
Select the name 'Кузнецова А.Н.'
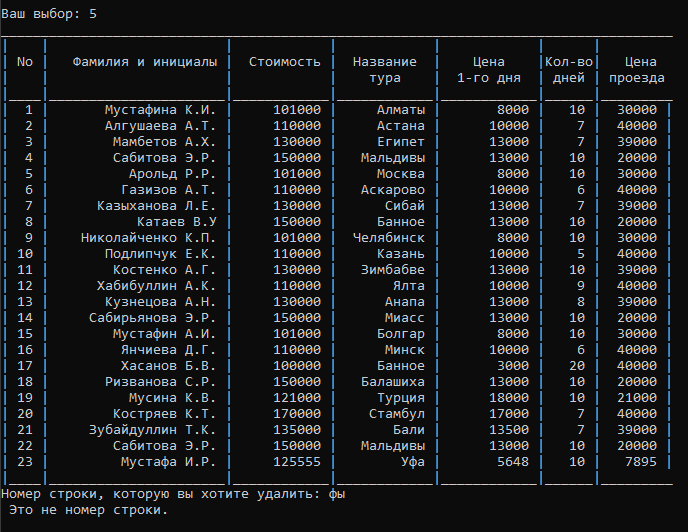coord(161,302)
